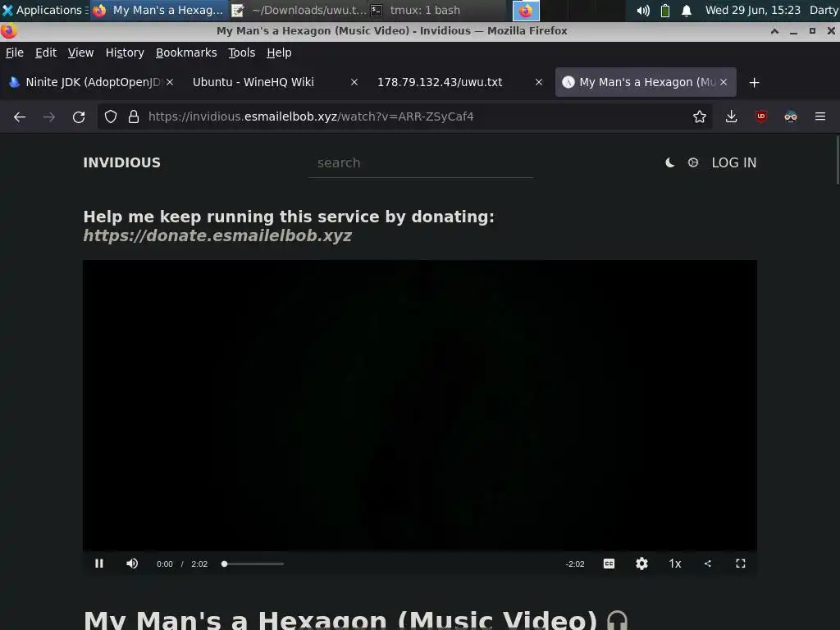Open Firefox downloads panel
This screenshot has height=630, width=840.
731,116
